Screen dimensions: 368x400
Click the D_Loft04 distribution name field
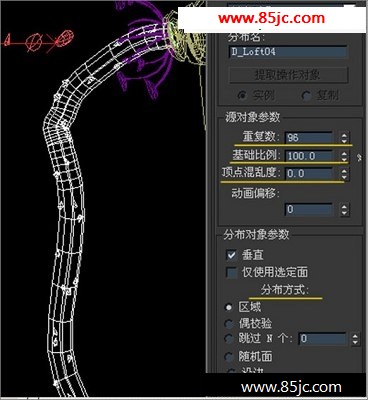pos(288,52)
